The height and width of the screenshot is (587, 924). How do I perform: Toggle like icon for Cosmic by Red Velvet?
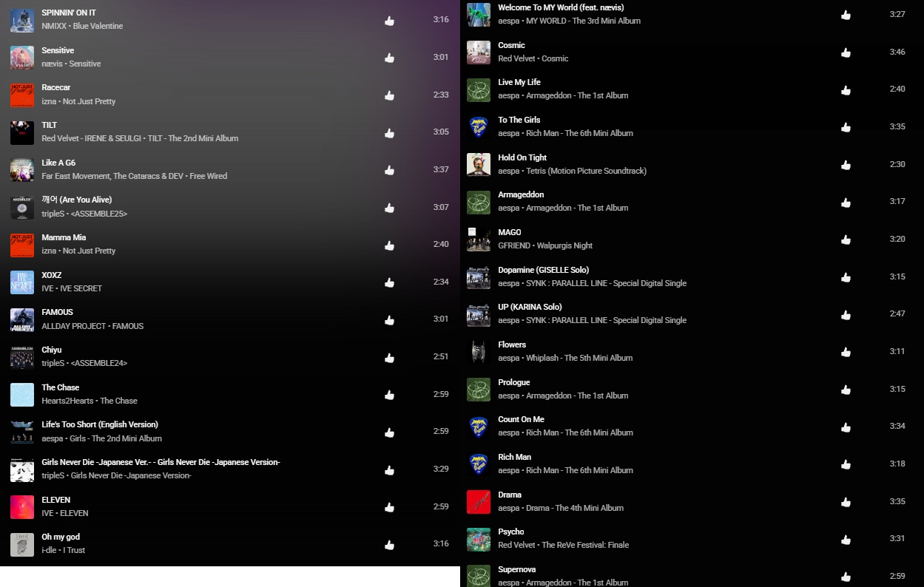[846, 52]
